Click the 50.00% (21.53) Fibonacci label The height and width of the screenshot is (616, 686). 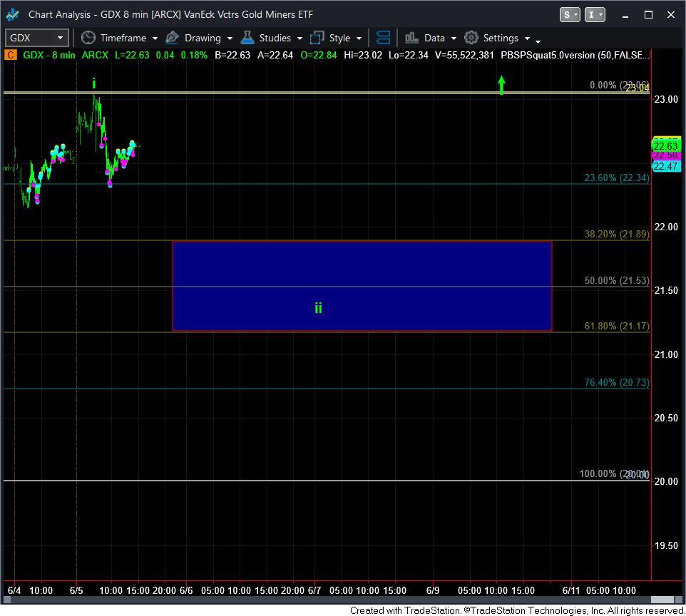617,280
